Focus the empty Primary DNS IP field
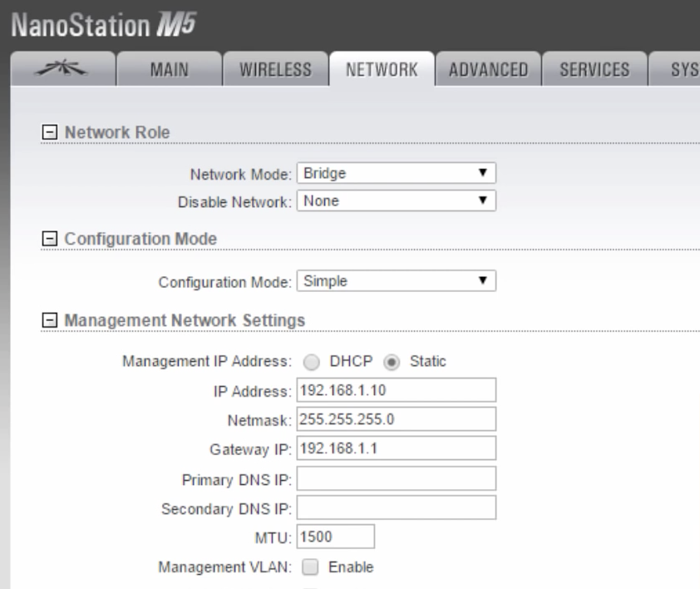This screenshot has width=700, height=589. point(397,478)
